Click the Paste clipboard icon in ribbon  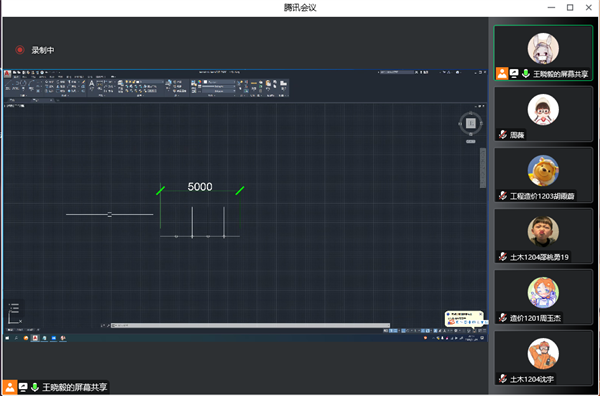coord(268,84)
